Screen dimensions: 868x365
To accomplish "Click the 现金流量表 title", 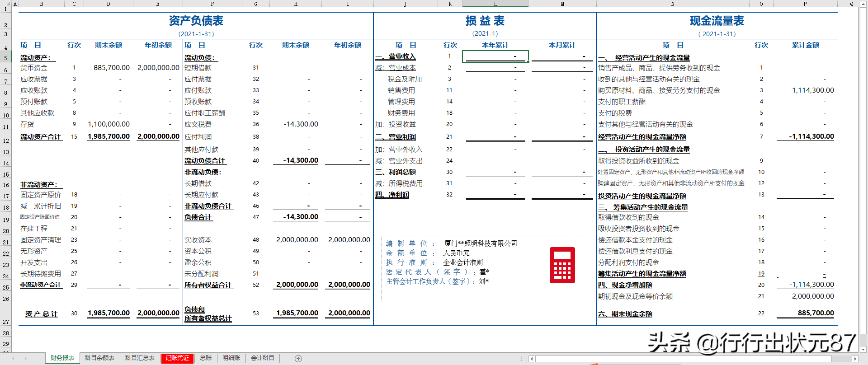I will [717, 21].
